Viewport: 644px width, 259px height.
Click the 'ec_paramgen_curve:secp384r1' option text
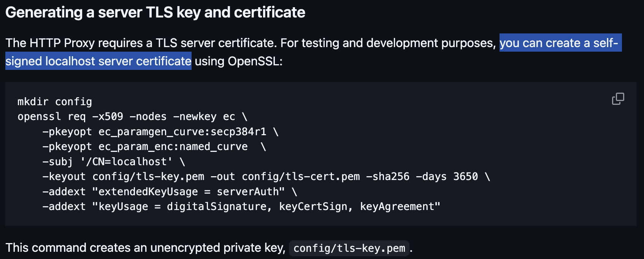182,132
